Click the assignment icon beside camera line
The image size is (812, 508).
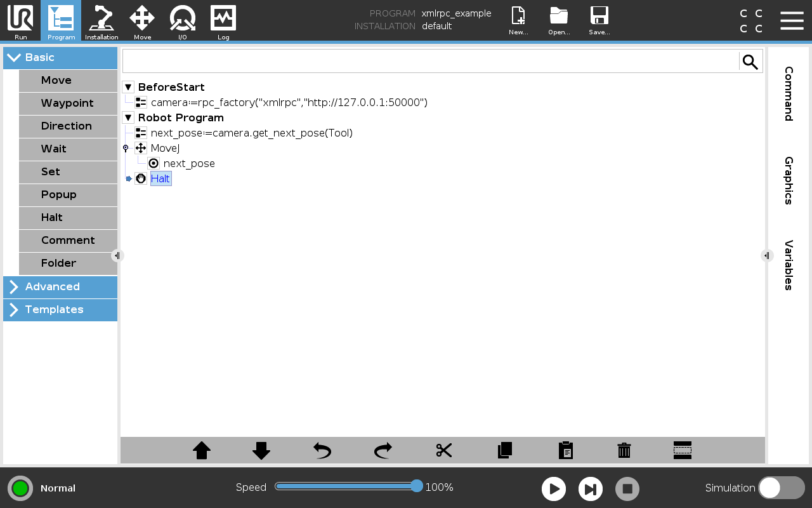coord(141,102)
